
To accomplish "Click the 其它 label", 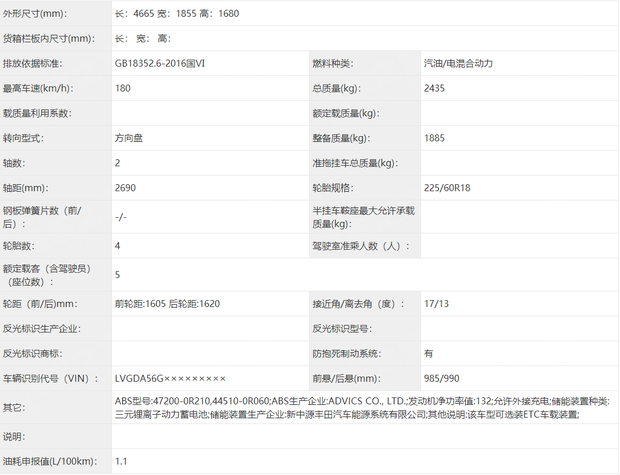I will (14, 408).
